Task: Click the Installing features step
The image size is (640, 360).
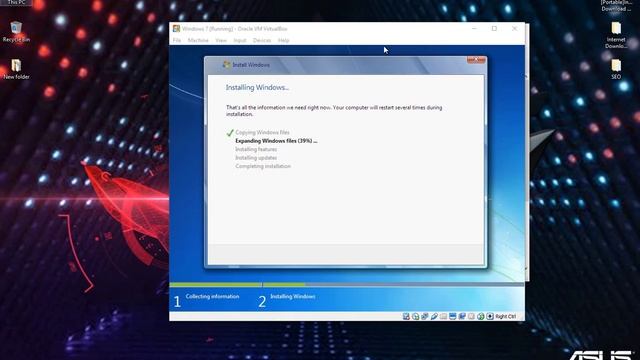Action: click(256, 149)
